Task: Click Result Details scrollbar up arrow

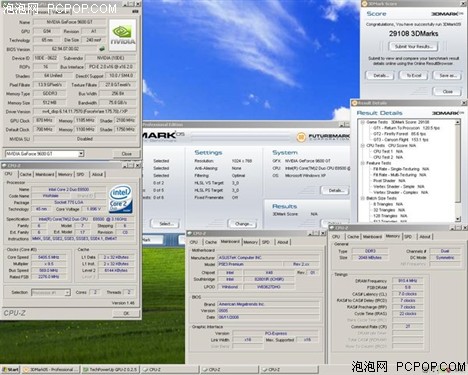Action: click(458, 122)
